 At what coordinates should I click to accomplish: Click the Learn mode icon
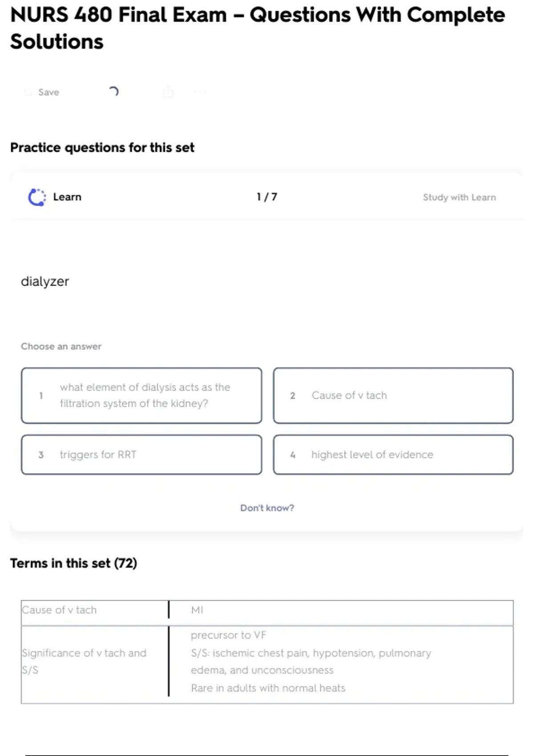tap(37, 197)
